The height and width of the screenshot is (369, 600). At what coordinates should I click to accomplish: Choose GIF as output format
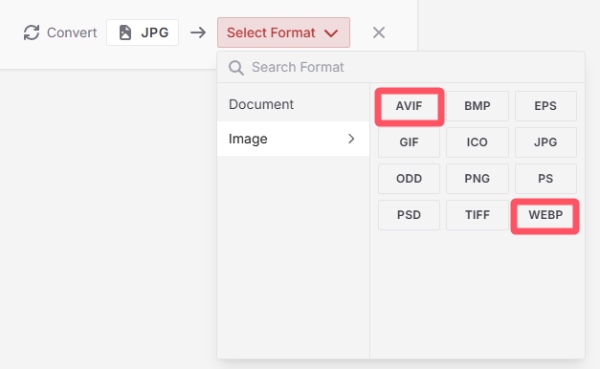coord(409,142)
